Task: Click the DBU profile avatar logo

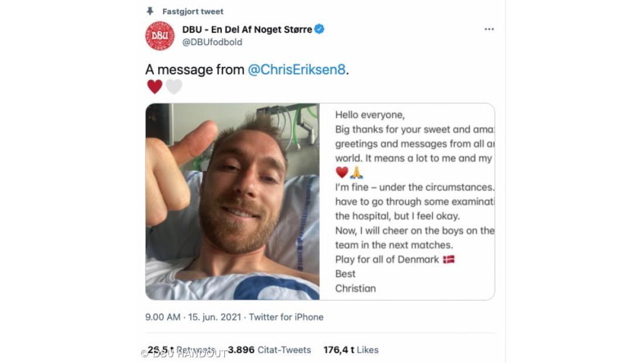Action: click(160, 36)
